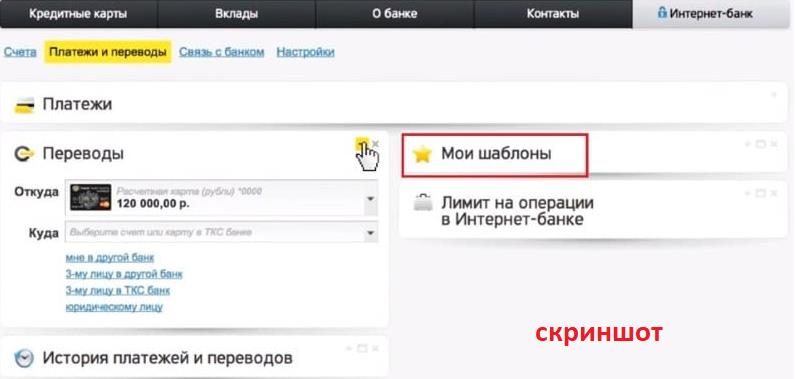This screenshot has width=795, height=379.
Task: Close the Лимит на операции widget
Action: tap(774, 194)
